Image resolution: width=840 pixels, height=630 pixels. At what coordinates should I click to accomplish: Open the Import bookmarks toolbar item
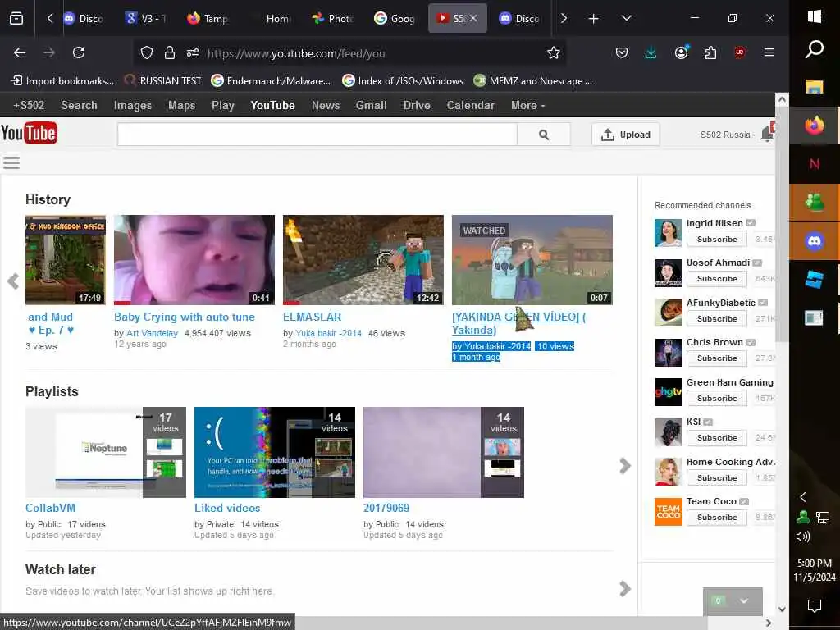click(62, 81)
